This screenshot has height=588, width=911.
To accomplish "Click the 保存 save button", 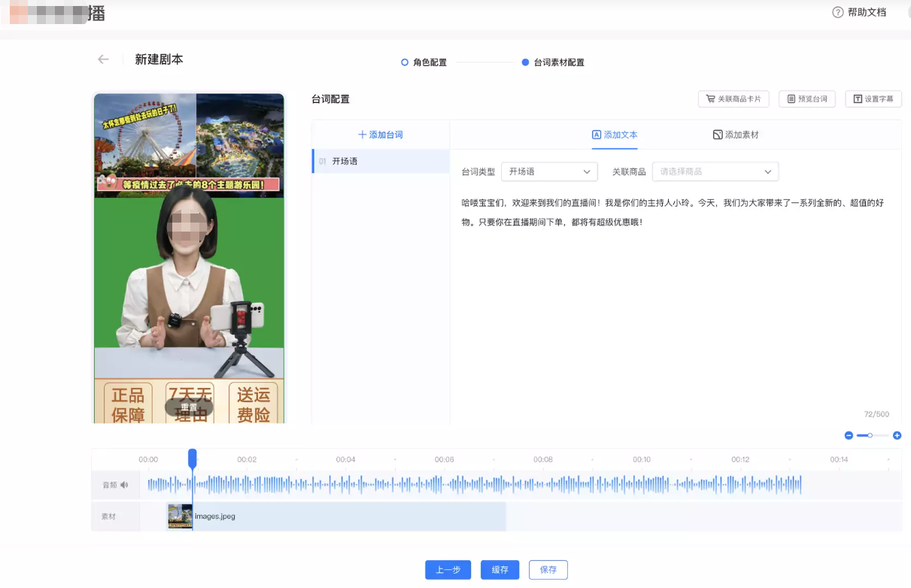I will (x=548, y=569).
